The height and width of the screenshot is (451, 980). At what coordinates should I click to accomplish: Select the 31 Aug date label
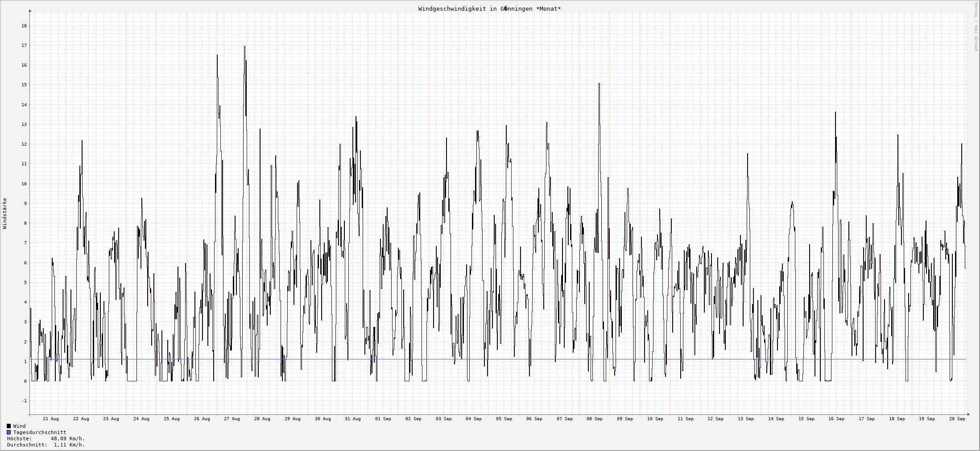click(353, 419)
